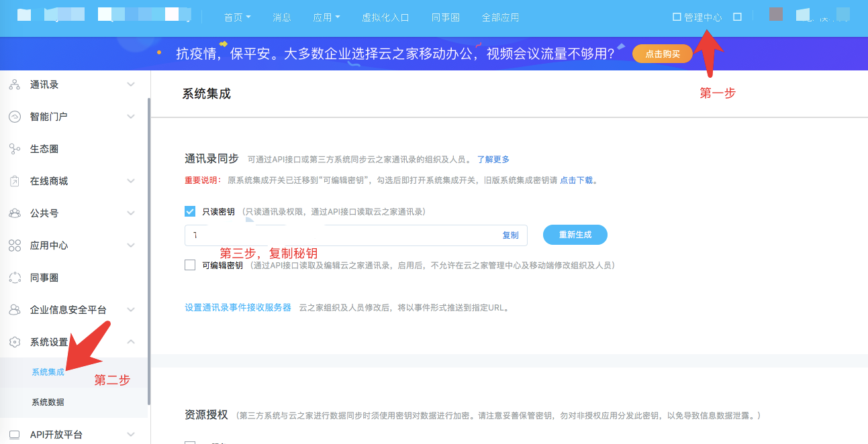The height and width of the screenshot is (444, 868).
Task: Click the 公共号 sidebar icon
Action: [x=15, y=213]
